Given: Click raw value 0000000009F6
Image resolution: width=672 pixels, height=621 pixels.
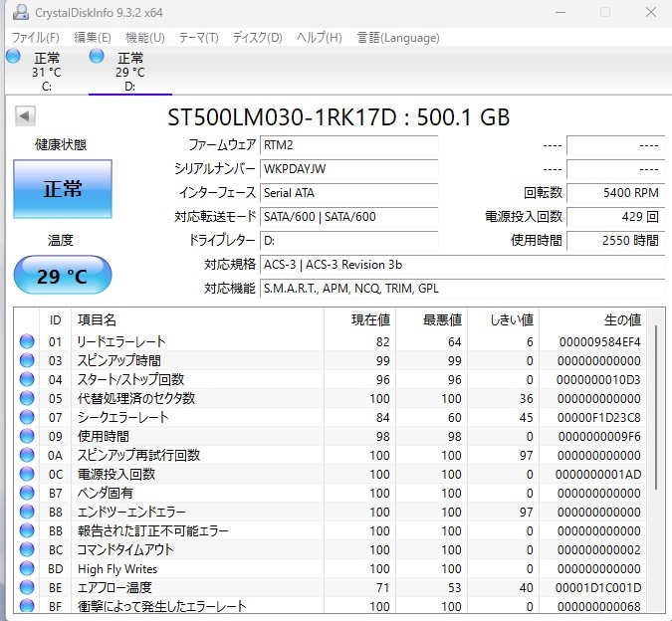Looking at the screenshot, I should point(599,437).
